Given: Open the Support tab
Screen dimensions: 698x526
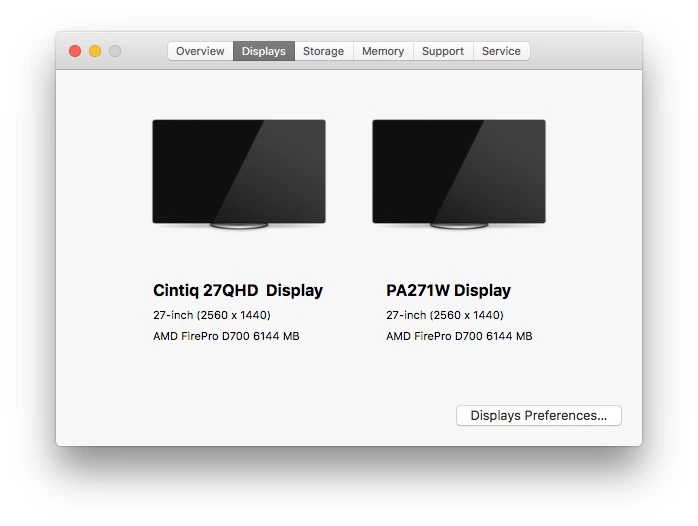Looking at the screenshot, I should coord(443,51).
